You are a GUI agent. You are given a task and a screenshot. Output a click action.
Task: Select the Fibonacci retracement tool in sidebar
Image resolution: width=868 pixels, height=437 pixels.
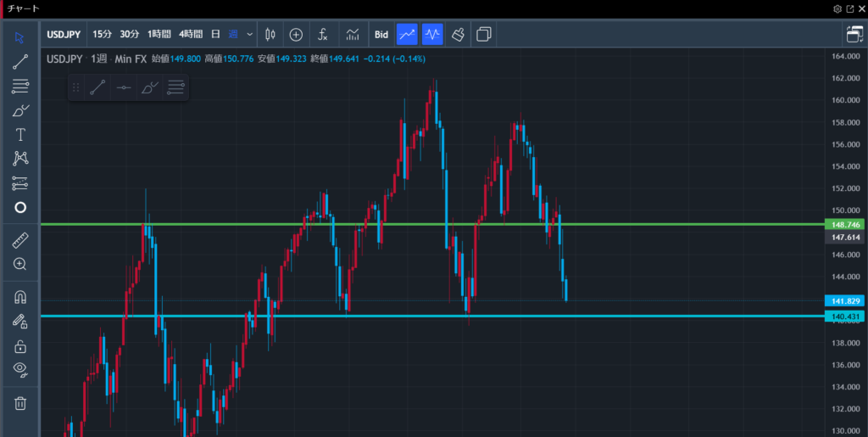click(20, 87)
